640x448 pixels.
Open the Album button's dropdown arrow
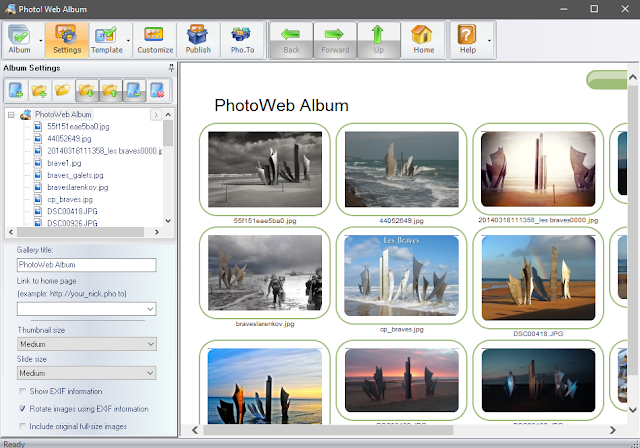pos(40,40)
